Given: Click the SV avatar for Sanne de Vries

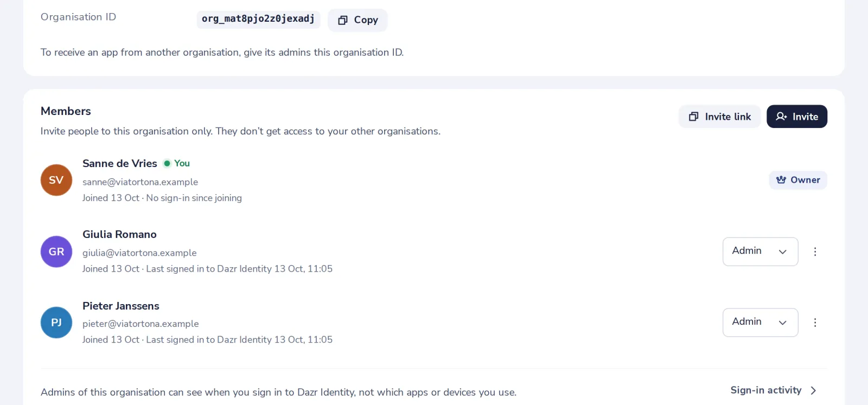Looking at the screenshot, I should [x=56, y=180].
